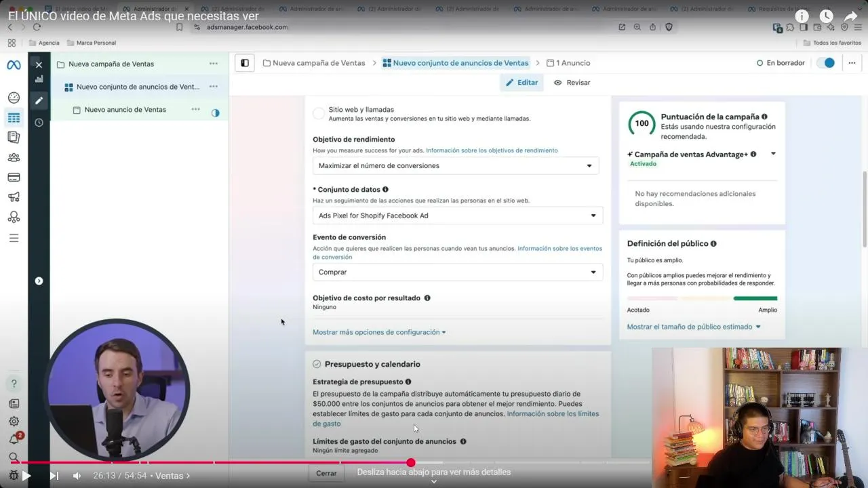Viewport: 868px width, 488px height.
Task: Open more options for Nuevo conjunto de anuncios row
Action: [214, 87]
